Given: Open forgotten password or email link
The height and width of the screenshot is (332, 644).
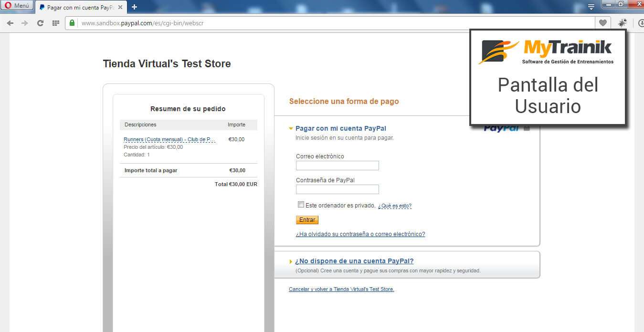Looking at the screenshot, I should tap(360, 234).
